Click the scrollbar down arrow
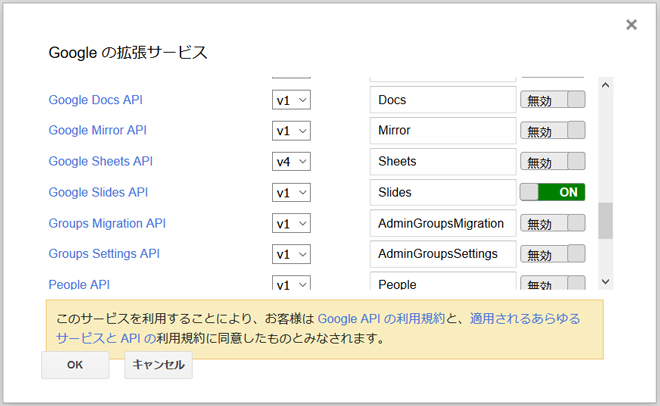 (x=605, y=281)
